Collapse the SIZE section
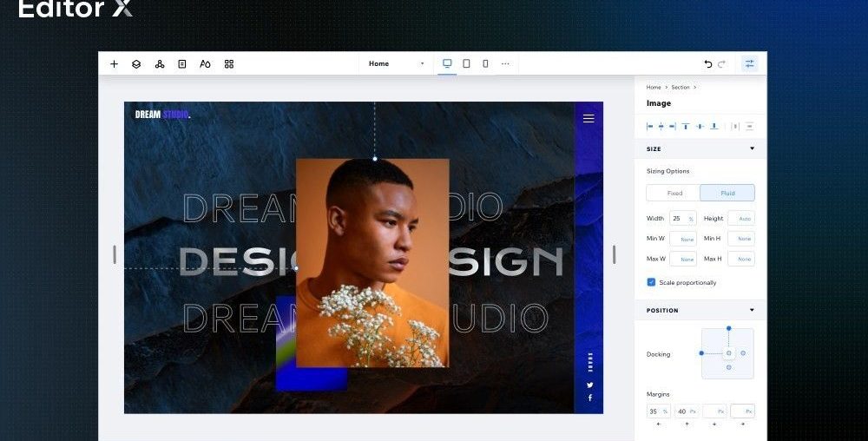 752,148
